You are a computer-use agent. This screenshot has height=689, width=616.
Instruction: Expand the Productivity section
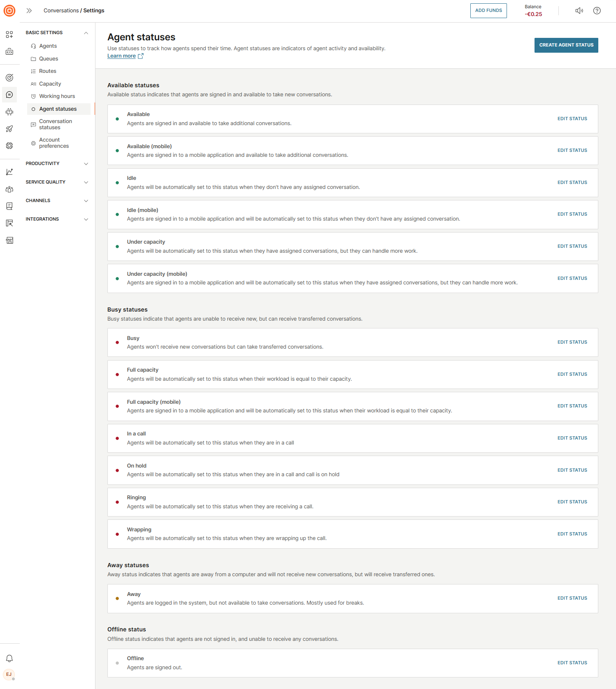(x=86, y=164)
